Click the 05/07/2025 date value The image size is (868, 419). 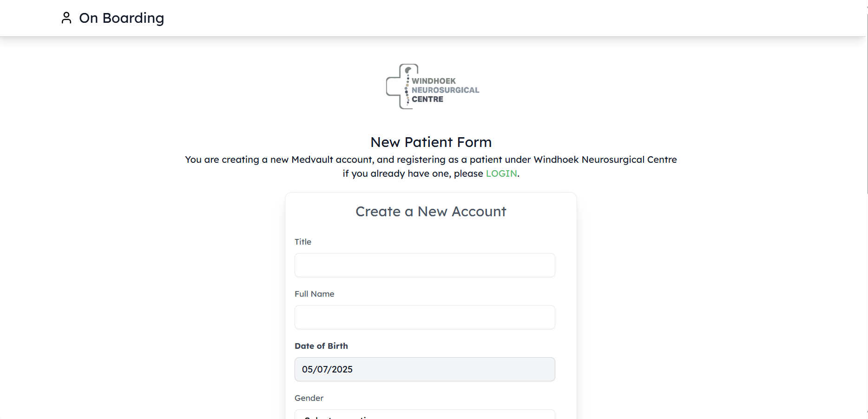point(327,369)
